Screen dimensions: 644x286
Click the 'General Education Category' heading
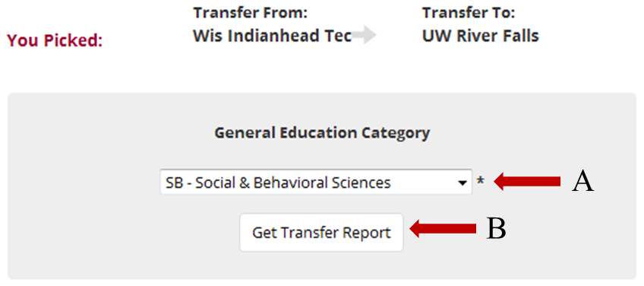click(322, 133)
